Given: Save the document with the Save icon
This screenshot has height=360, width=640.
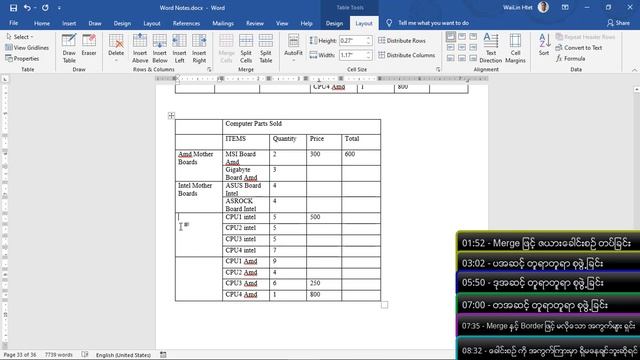Looking at the screenshot, I should 13,8.
